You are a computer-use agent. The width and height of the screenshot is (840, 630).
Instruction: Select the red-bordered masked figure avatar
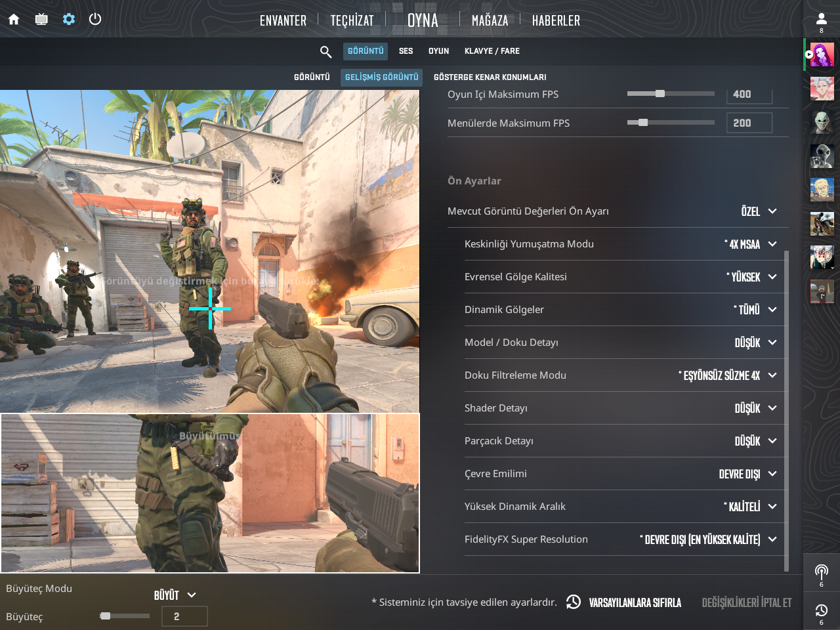[822, 291]
